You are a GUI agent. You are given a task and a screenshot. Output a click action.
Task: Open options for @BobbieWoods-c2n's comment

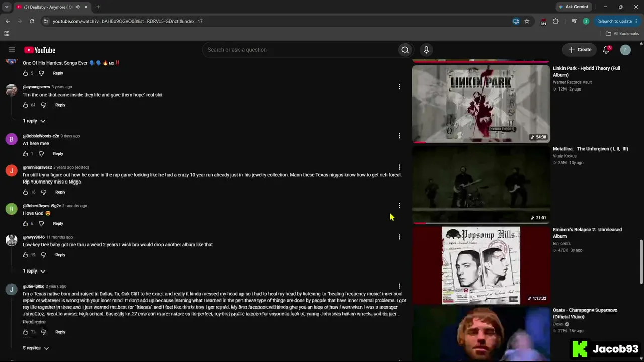pyautogui.click(x=399, y=136)
